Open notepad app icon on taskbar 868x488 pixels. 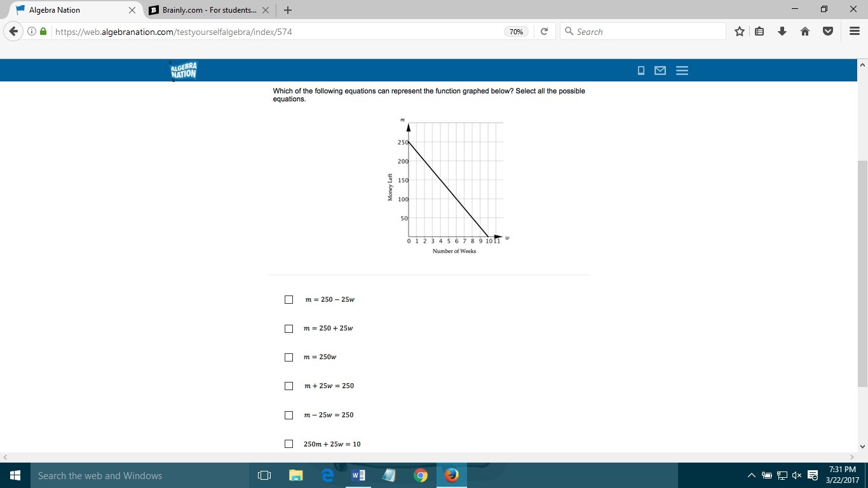[389, 475]
